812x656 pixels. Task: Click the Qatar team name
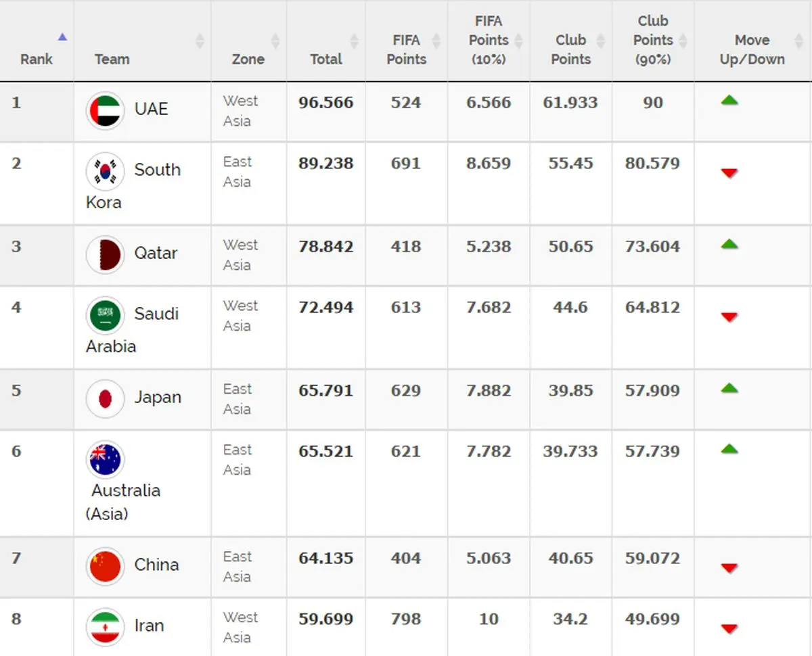point(156,253)
